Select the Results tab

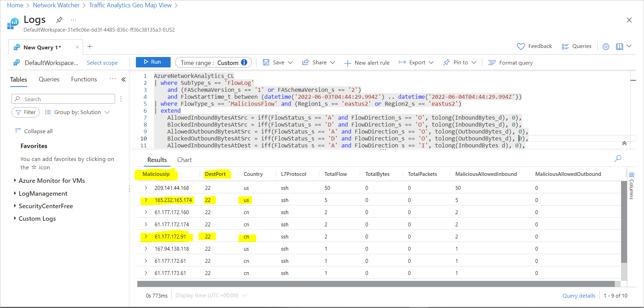point(157,160)
